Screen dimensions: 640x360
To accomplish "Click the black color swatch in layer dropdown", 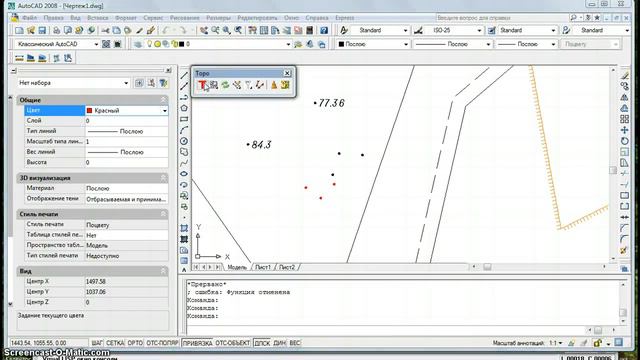I will [x=181, y=44].
